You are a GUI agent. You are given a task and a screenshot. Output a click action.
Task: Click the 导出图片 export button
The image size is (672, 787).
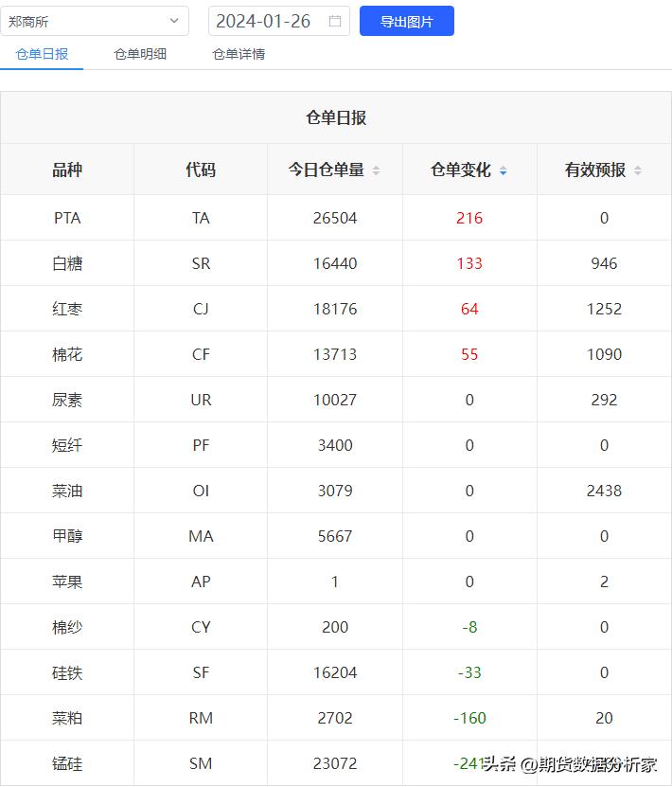point(407,21)
